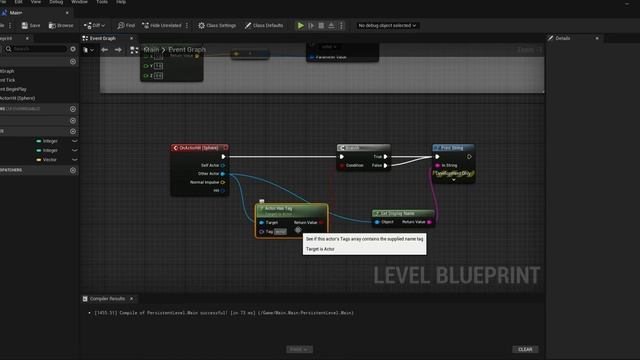The image size is (640, 360).
Task: Select the Main asset tab
Action: (x=16, y=13)
